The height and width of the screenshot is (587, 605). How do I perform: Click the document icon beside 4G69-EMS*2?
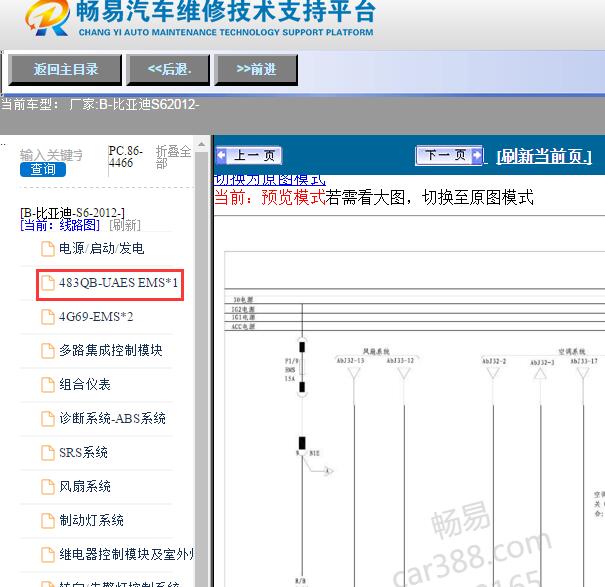48,317
